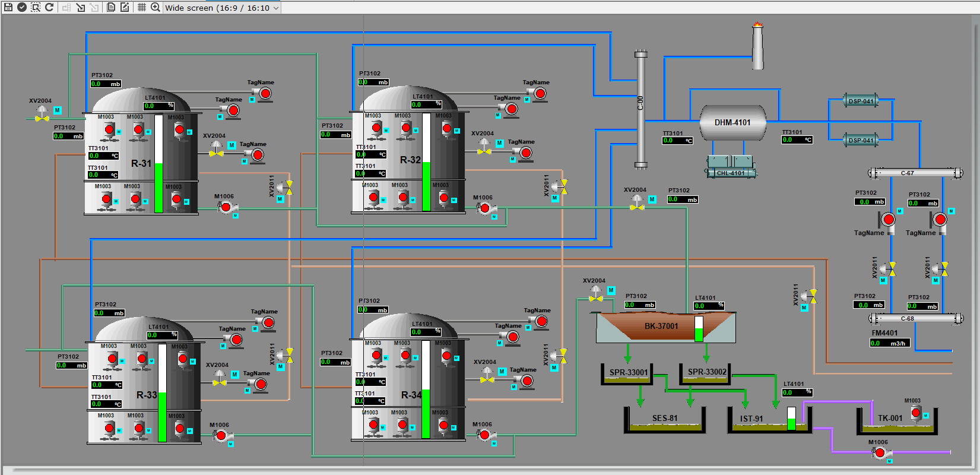Click the Refresh arrow icon

[x=49, y=7]
